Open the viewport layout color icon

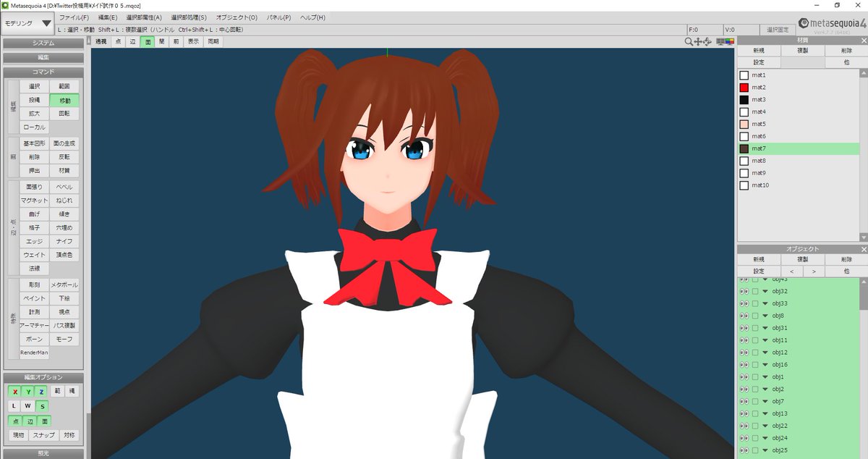tap(725, 42)
